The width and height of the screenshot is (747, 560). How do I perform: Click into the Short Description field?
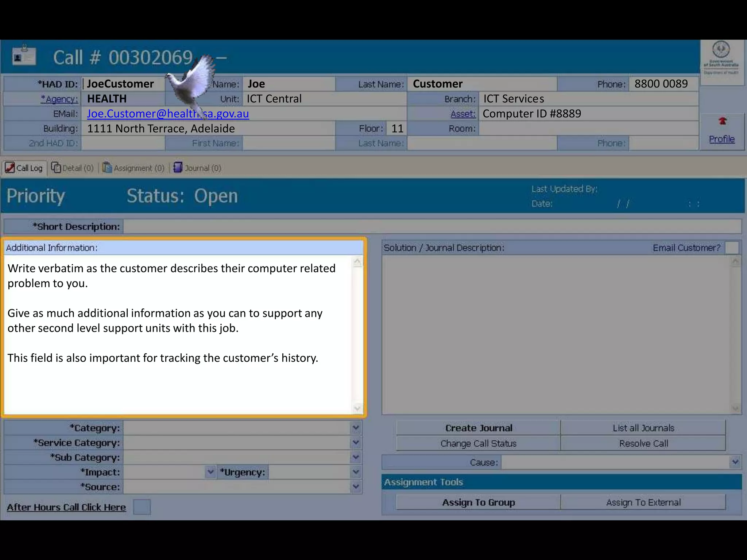point(432,226)
